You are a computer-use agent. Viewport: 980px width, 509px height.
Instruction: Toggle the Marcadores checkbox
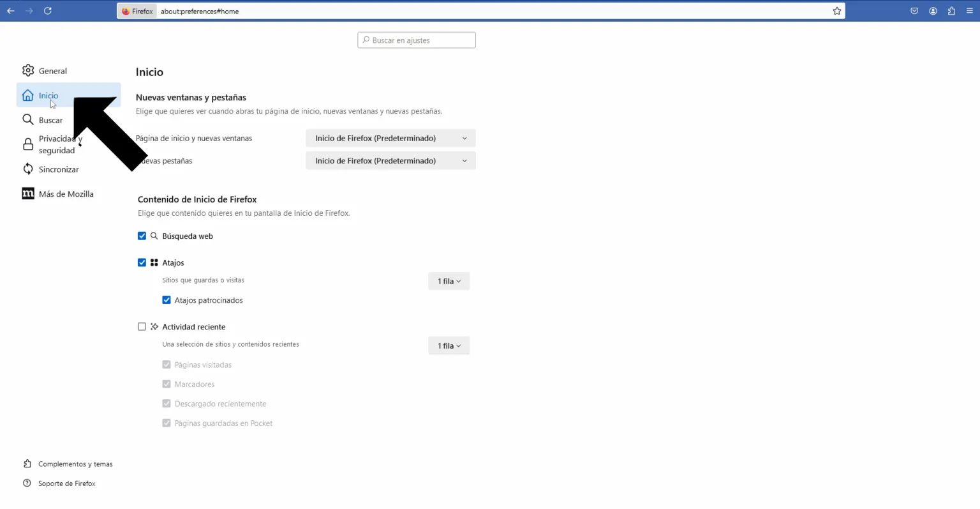pyautogui.click(x=167, y=384)
